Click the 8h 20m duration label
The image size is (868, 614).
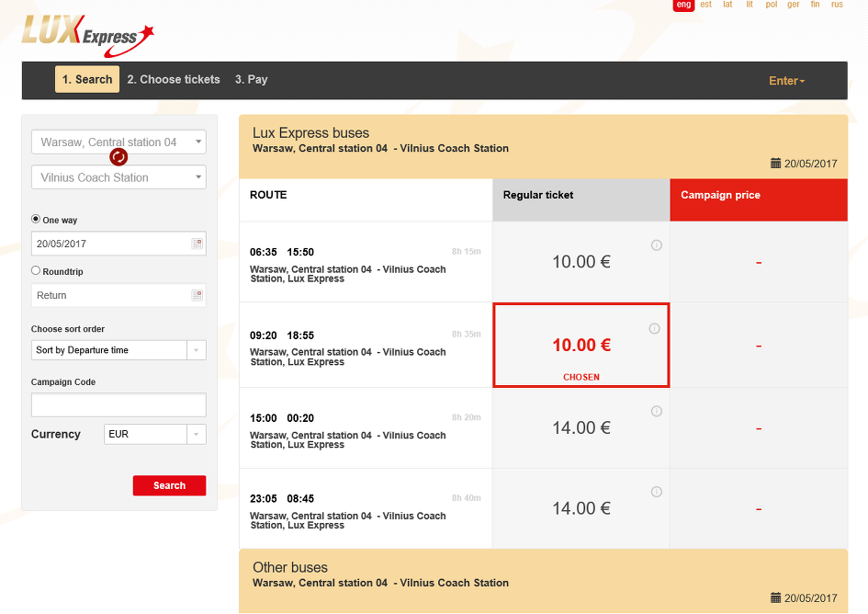tap(466, 417)
